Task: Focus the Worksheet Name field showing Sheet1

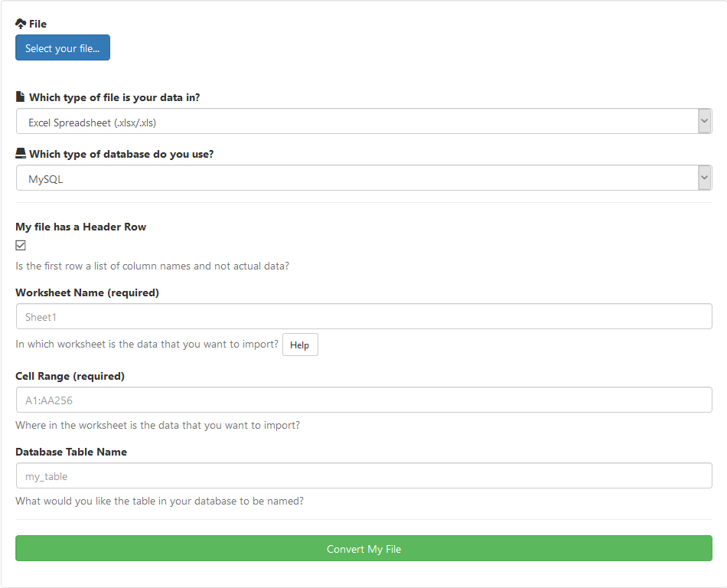Action: click(x=363, y=317)
